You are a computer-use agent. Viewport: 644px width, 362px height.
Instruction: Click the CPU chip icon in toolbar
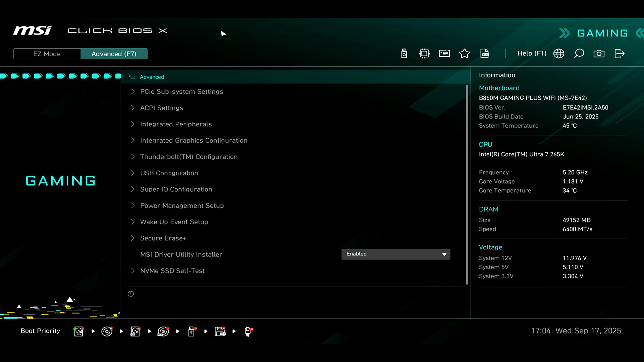424,54
